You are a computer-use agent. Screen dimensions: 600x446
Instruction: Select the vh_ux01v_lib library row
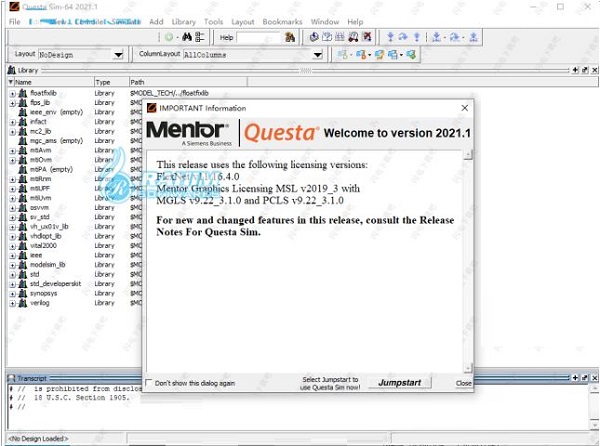(x=49, y=226)
